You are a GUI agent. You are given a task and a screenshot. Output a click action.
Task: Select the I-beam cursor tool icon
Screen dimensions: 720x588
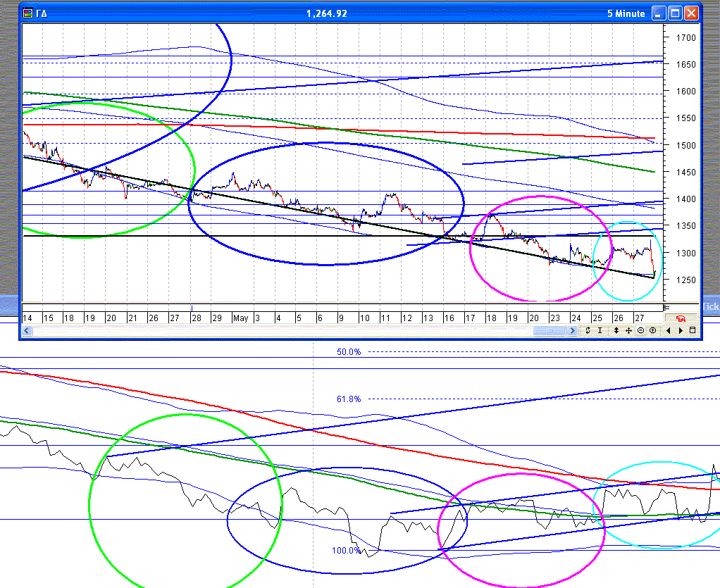click(600, 330)
